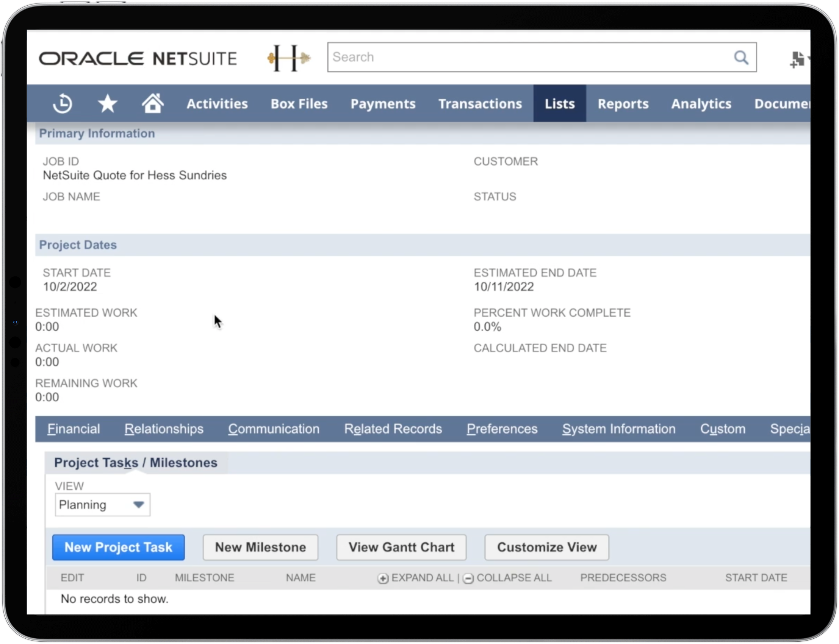Image resolution: width=839 pixels, height=644 pixels.
Task: Select the Lists tab
Action: point(559,103)
